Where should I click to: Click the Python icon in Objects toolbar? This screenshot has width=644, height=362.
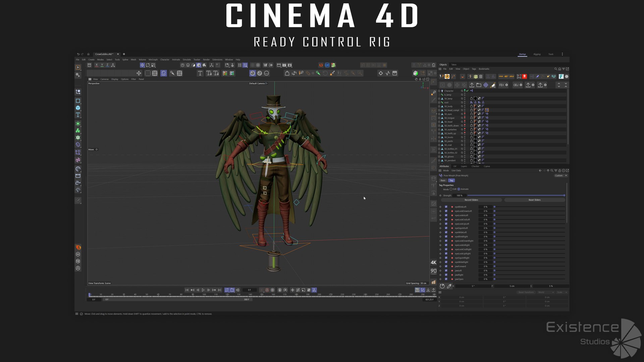point(486,85)
